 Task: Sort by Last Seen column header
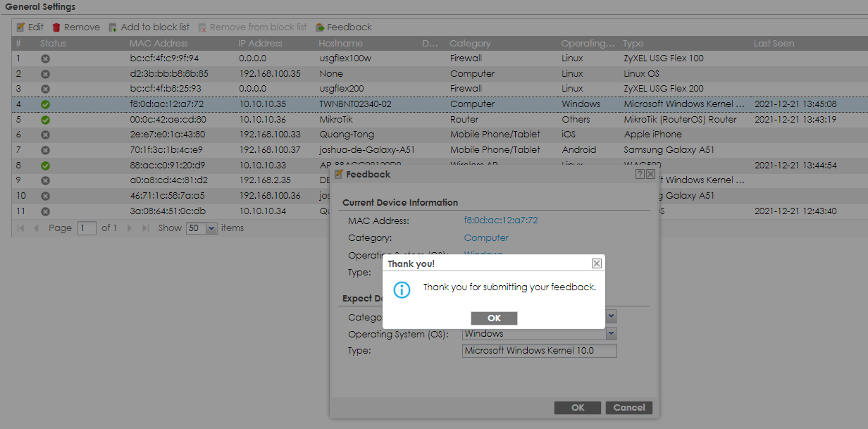(x=774, y=44)
